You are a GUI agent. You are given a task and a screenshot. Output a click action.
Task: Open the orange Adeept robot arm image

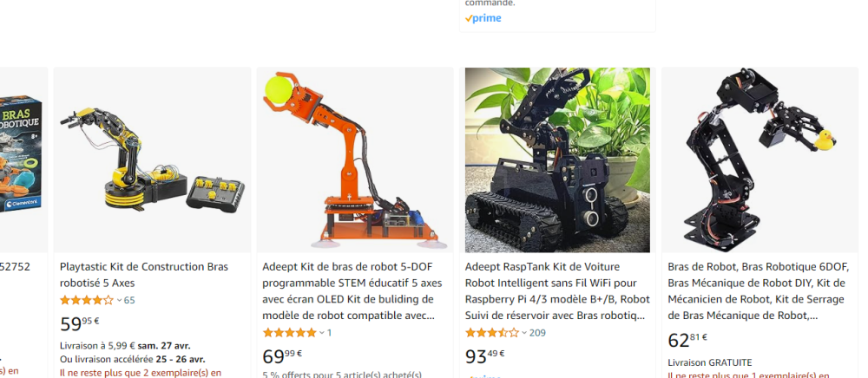point(355,160)
